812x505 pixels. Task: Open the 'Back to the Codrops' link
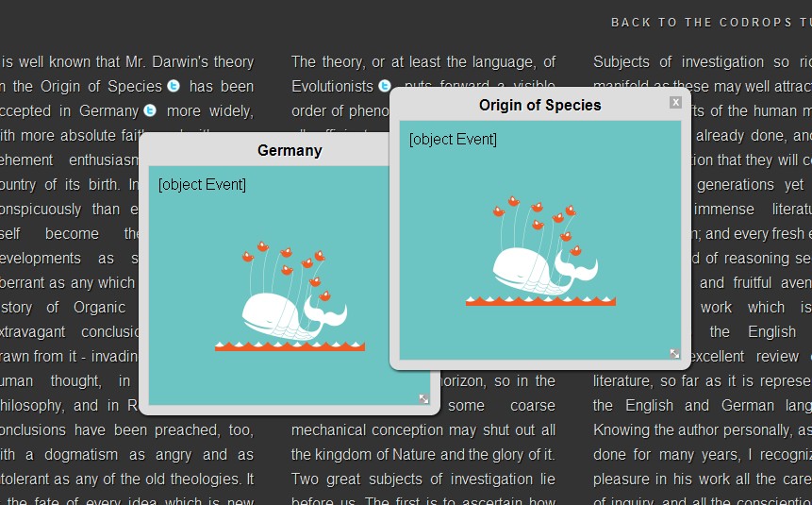[711, 23]
